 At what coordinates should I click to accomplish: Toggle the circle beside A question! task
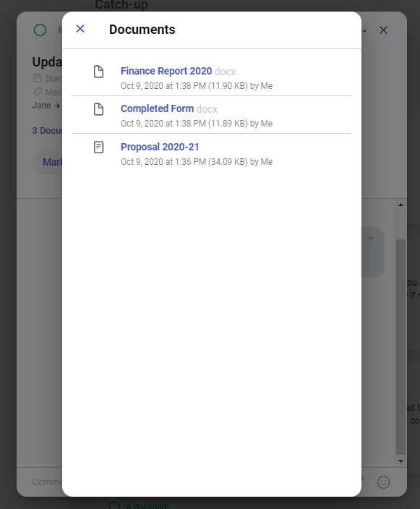coord(114,506)
